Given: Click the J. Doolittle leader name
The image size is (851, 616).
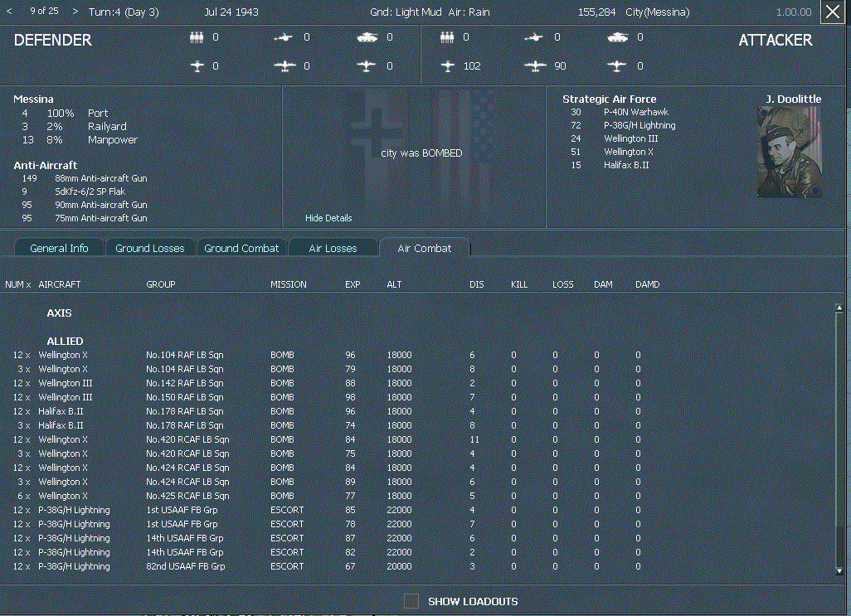Looking at the screenshot, I should tap(794, 99).
